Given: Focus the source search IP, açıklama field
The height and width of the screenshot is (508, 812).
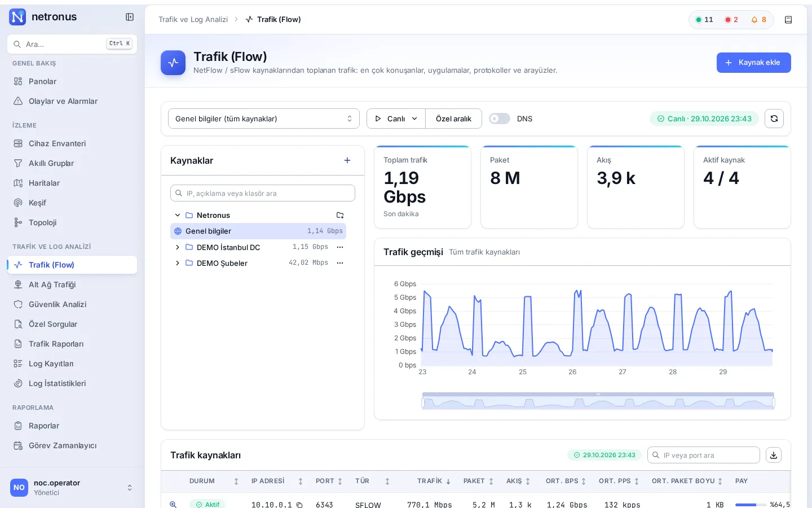Looking at the screenshot, I should [x=263, y=193].
